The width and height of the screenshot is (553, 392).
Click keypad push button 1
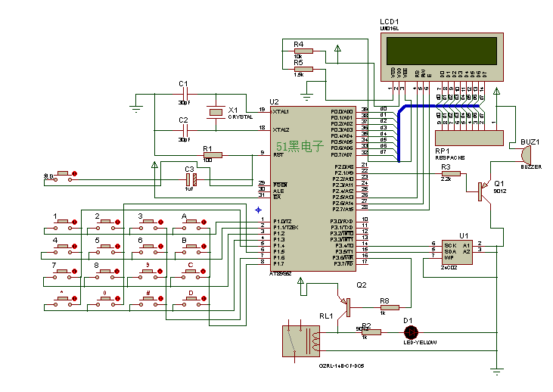coord(64,225)
